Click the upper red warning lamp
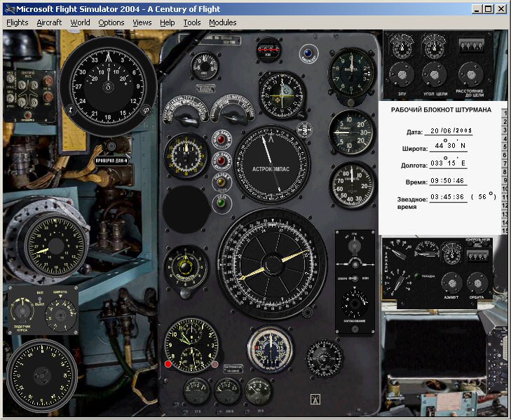Screen dimensions: 511x420 [222, 140]
